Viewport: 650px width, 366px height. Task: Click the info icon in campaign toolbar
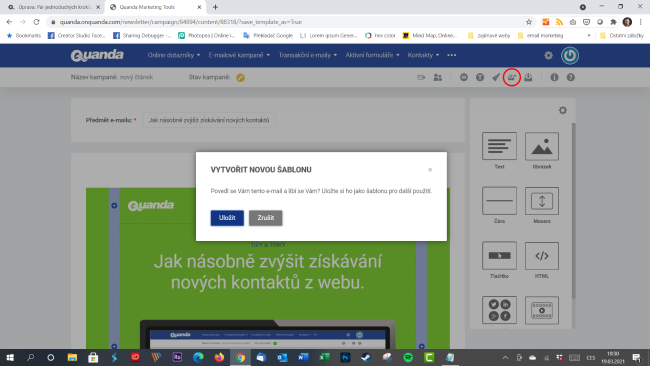554,77
